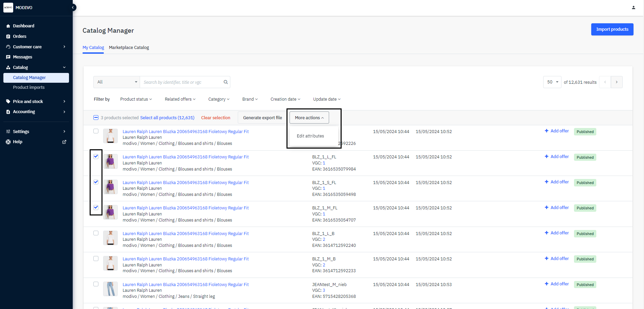Tick the checkbox for JEANtest_M_nieb

tap(96, 284)
